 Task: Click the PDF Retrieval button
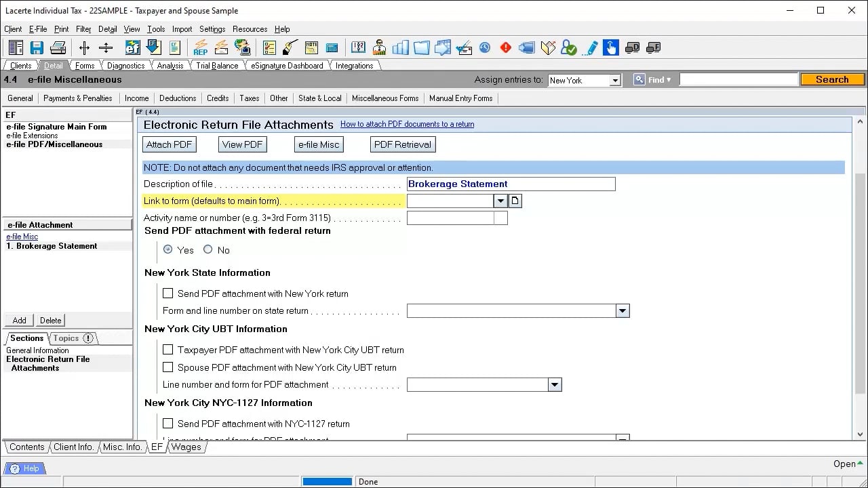pos(403,144)
